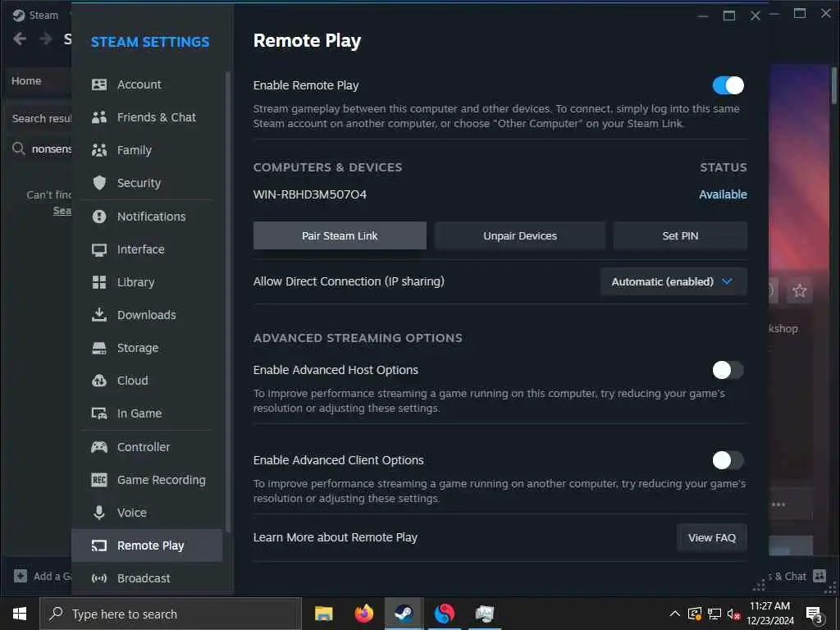The image size is (840, 630).
Task: Click the favorite star icon in Steam window
Action: tap(799, 290)
